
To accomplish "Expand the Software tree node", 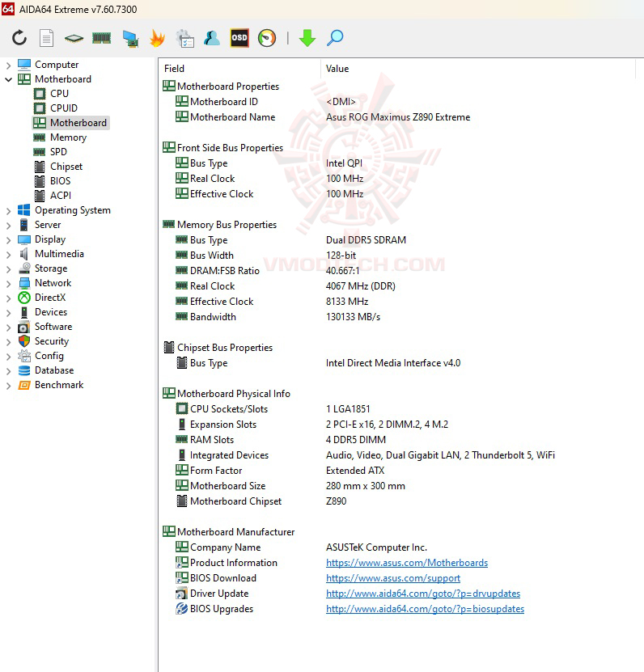I will (x=8, y=327).
